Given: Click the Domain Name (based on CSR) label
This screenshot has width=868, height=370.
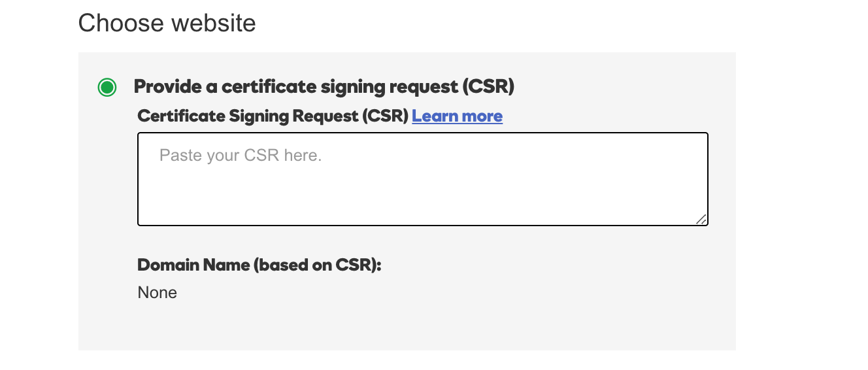Looking at the screenshot, I should [259, 265].
